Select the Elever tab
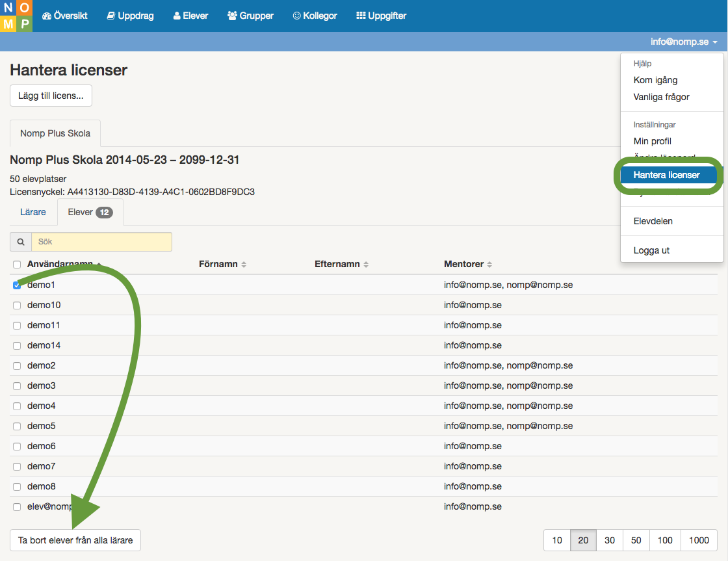728x561 pixels. click(90, 212)
